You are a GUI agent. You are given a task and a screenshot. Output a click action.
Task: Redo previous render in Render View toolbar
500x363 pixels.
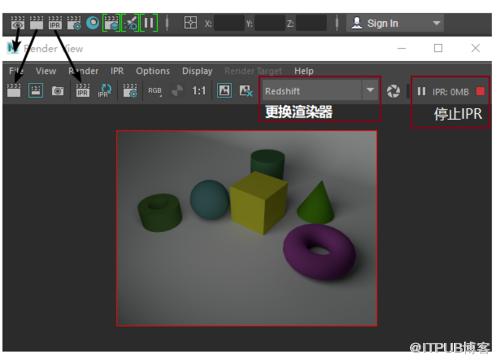14,91
